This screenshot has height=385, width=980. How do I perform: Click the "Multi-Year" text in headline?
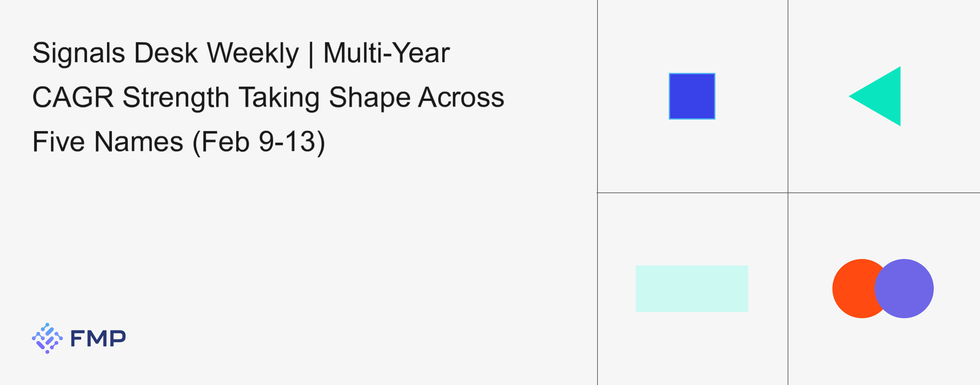click(386, 53)
